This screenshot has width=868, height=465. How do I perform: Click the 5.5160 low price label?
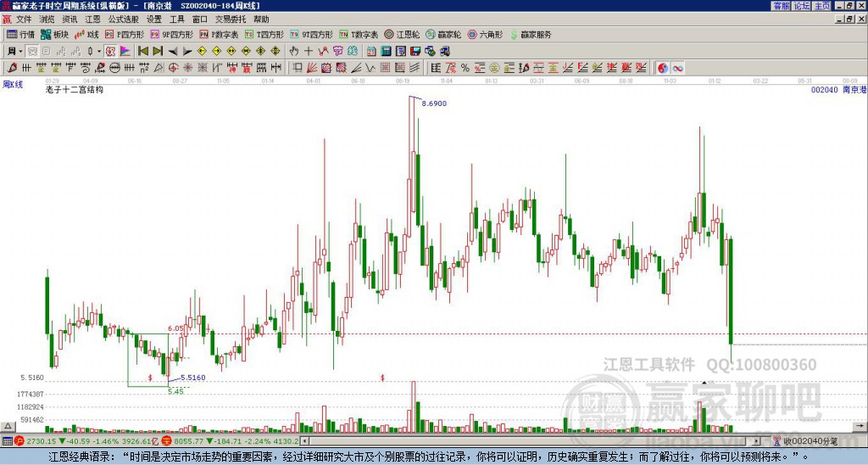(x=192, y=378)
